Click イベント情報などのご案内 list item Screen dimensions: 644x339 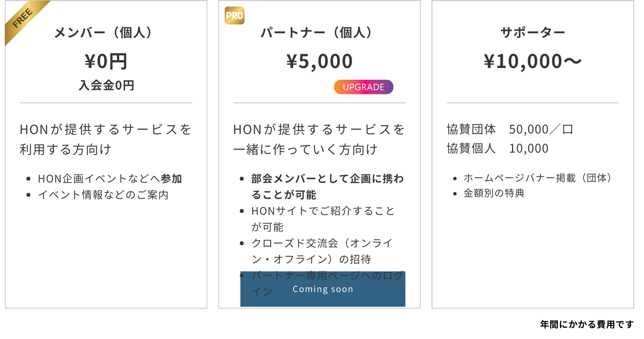[x=103, y=195]
